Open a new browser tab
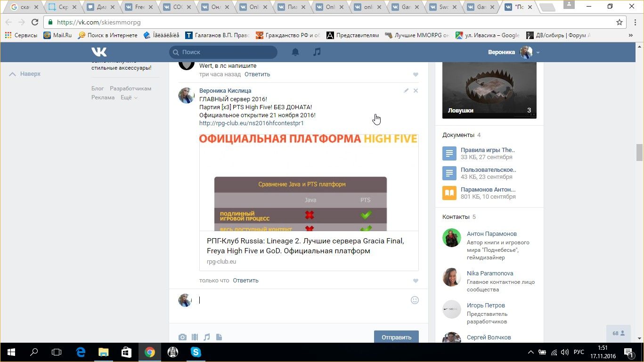Image resolution: width=644 pixels, height=362 pixels. pos(547,8)
